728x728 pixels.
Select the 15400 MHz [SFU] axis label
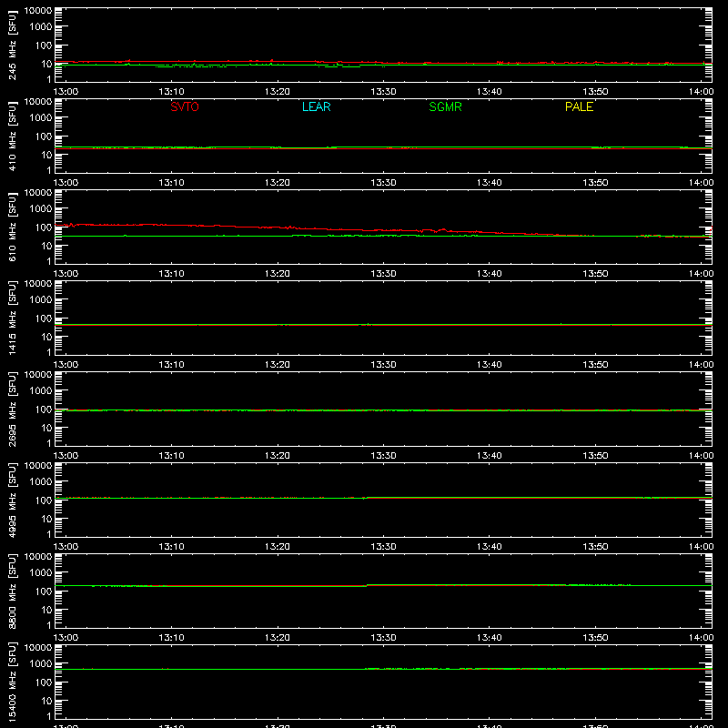coord(12,682)
